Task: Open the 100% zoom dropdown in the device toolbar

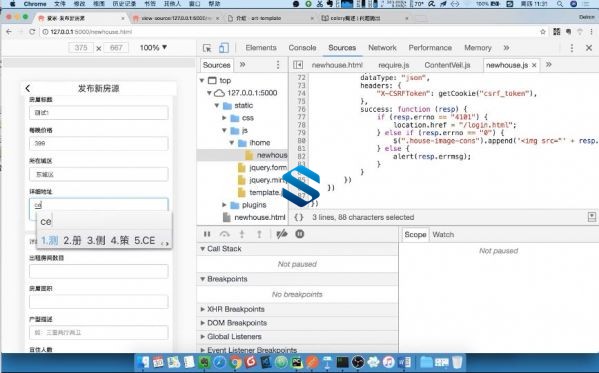Action: [153, 48]
